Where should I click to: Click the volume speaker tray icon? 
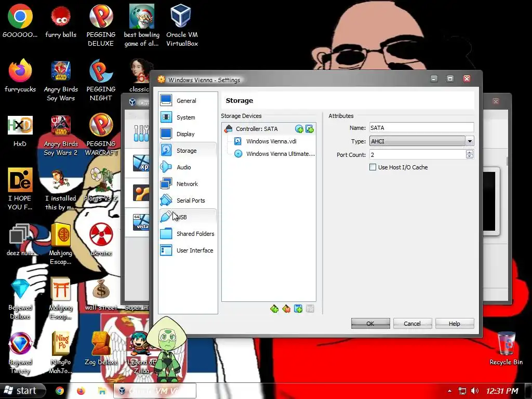click(x=475, y=391)
